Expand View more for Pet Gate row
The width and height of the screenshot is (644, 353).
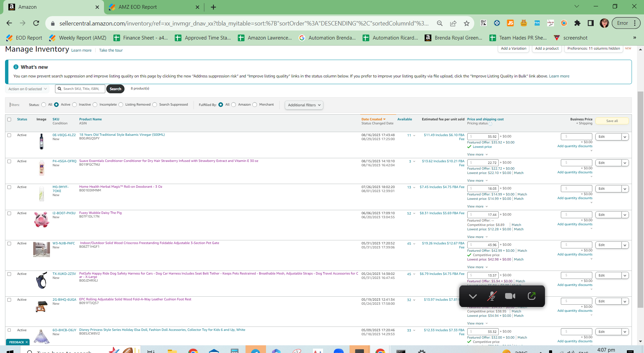[478, 267]
